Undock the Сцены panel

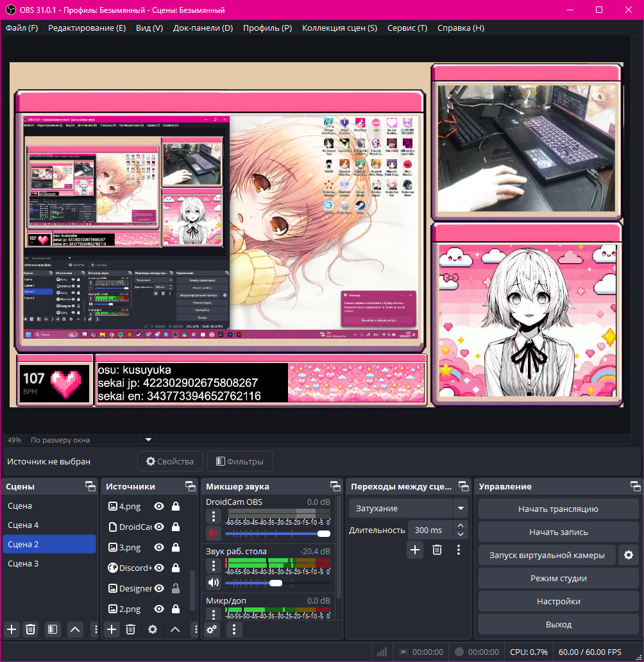click(x=90, y=486)
